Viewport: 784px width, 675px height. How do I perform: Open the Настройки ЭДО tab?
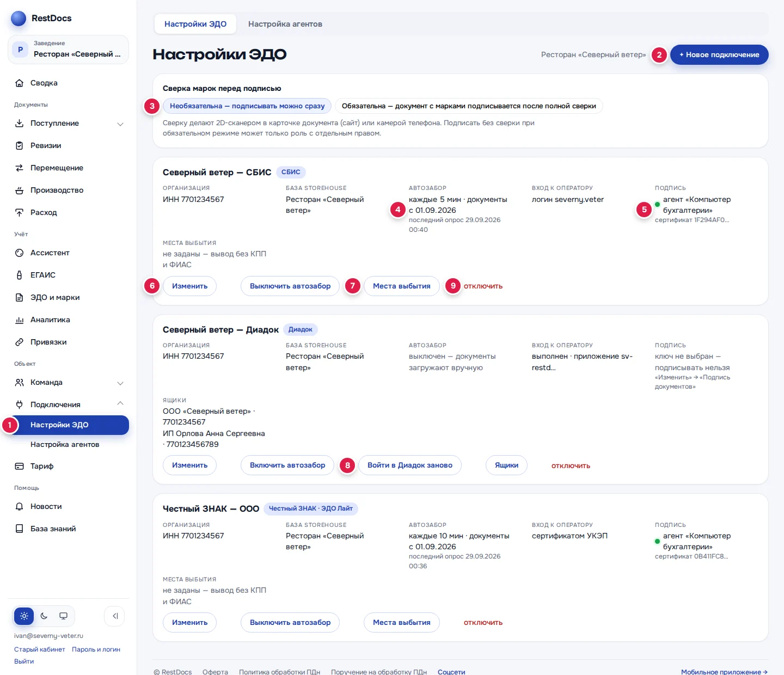[195, 24]
